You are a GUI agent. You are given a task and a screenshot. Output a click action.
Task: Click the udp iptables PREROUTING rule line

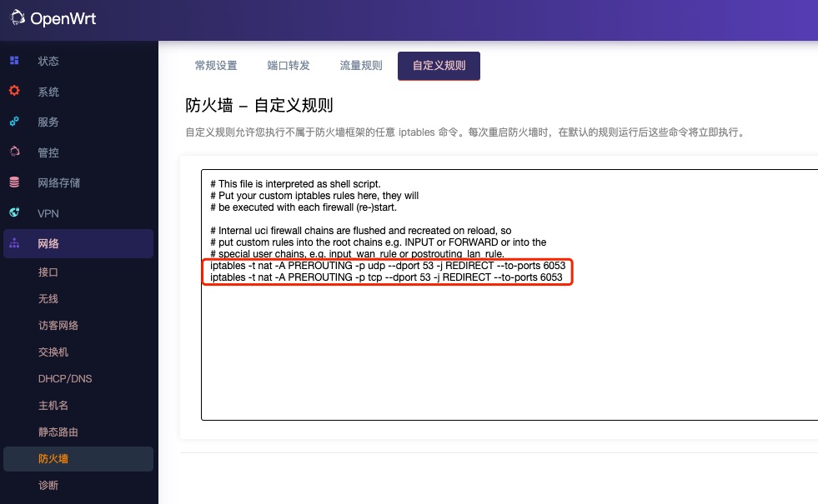pyautogui.click(x=388, y=265)
